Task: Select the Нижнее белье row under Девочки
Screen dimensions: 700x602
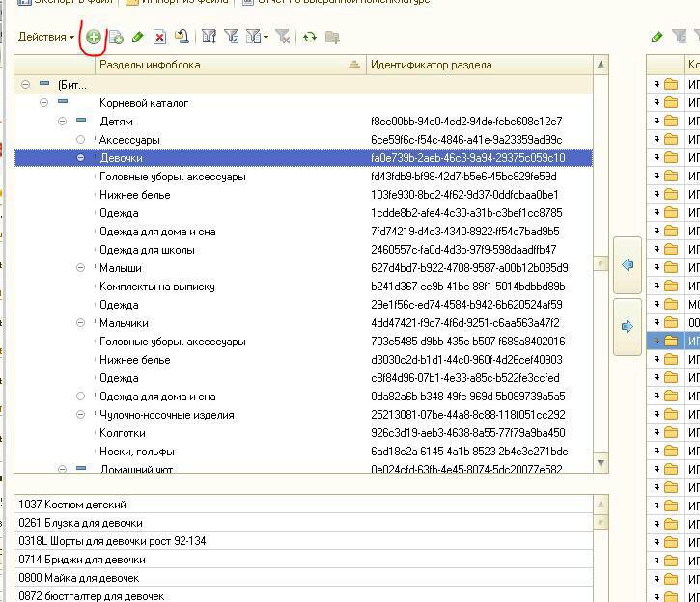Action: (135, 195)
